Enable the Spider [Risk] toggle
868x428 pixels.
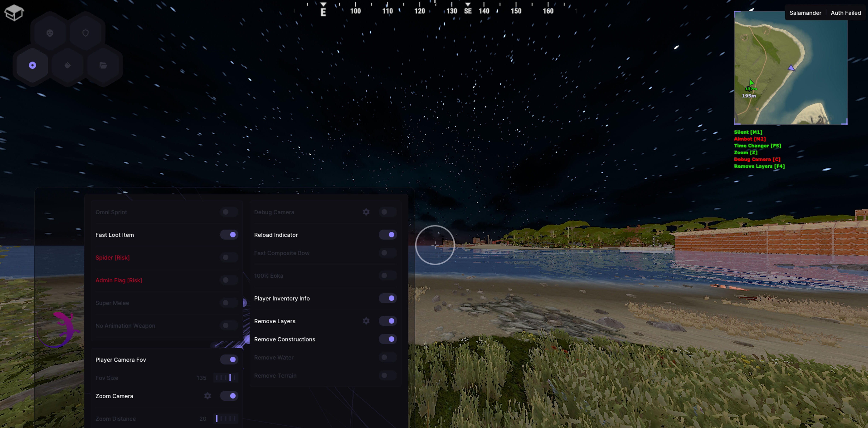point(229,257)
